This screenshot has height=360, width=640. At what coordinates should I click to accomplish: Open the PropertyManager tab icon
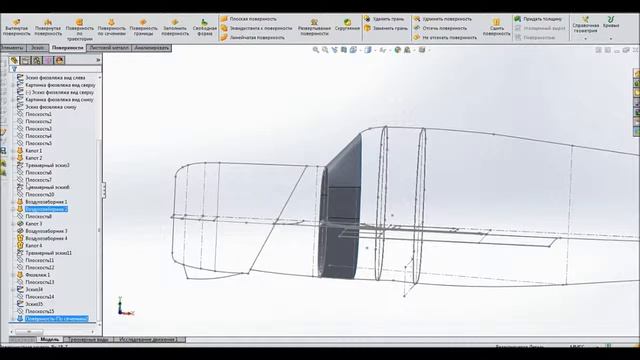point(26,60)
